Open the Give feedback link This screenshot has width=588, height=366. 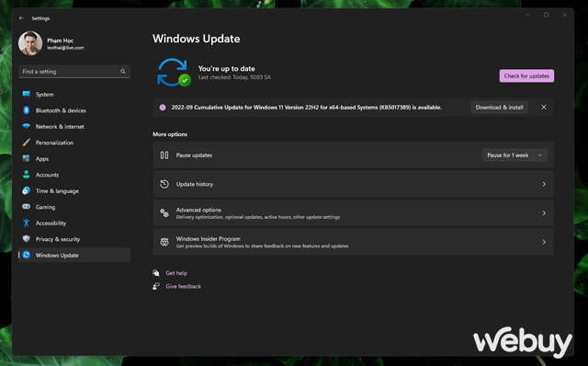[184, 286]
